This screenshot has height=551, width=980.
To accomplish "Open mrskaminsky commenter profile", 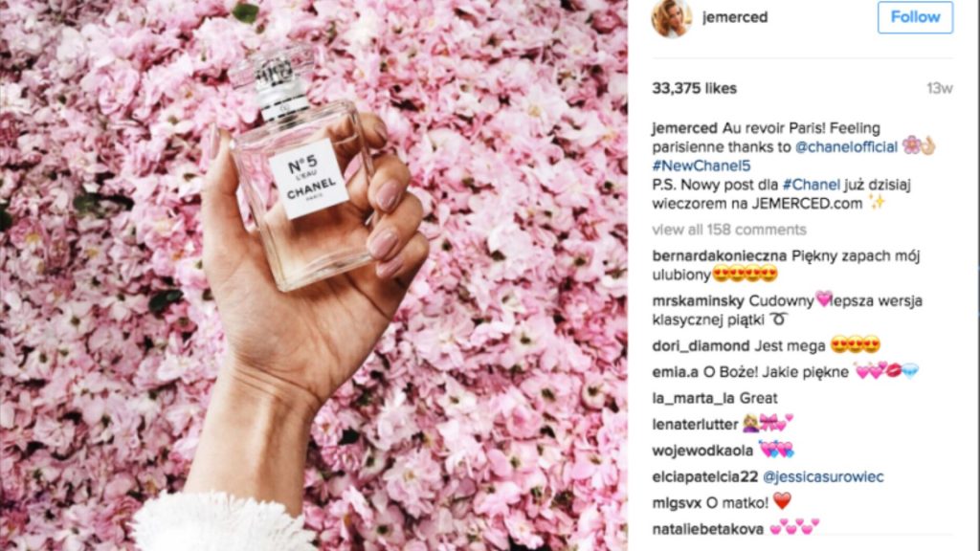I will pyautogui.click(x=698, y=300).
